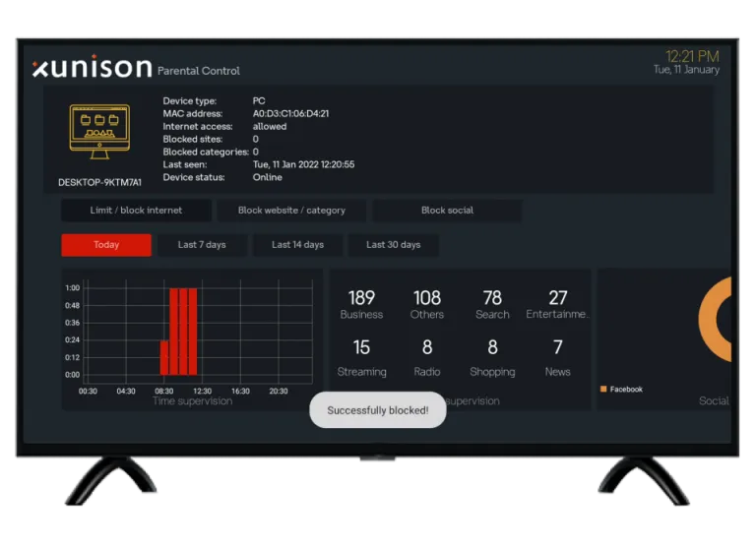756x550 pixels.
Task: Dismiss the Successfully blocked! toast
Action: (x=378, y=410)
